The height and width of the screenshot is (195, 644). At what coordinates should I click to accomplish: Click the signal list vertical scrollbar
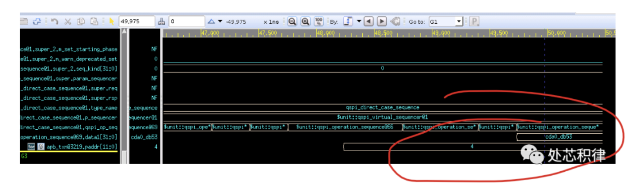tap(124, 96)
